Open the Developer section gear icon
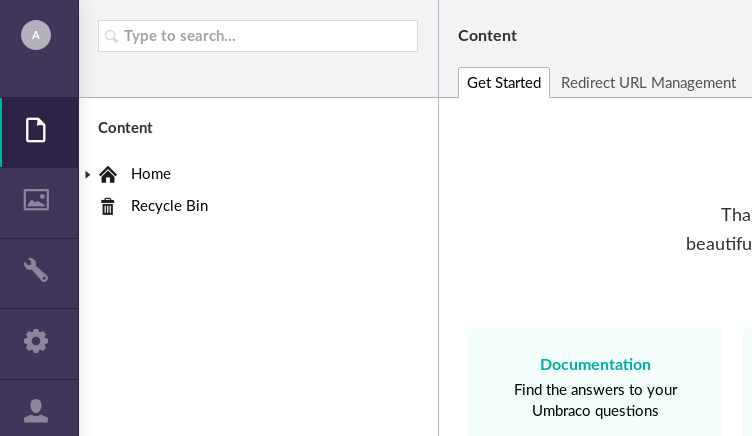This screenshot has height=436, width=752. click(36, 341)
